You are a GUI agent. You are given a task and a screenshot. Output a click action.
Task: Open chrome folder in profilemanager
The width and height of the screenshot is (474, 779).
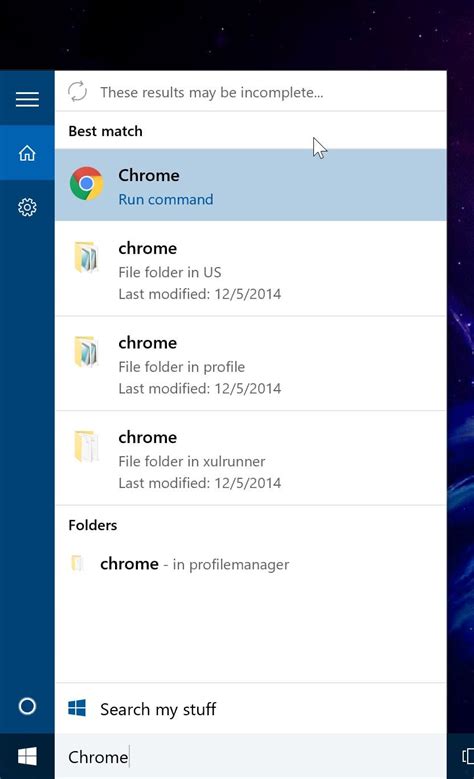250,564
